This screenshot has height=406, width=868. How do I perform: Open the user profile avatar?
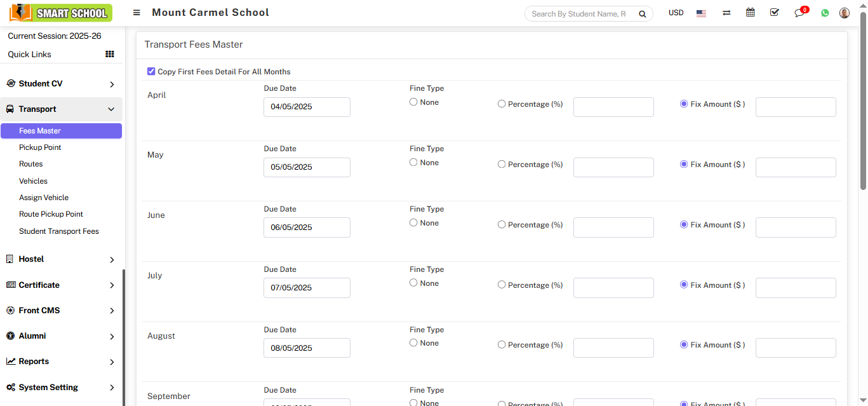(x=845, y=13)
